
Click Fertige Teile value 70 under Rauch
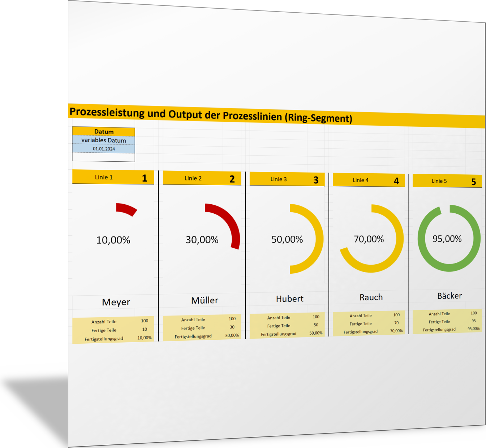pos(396,323)
